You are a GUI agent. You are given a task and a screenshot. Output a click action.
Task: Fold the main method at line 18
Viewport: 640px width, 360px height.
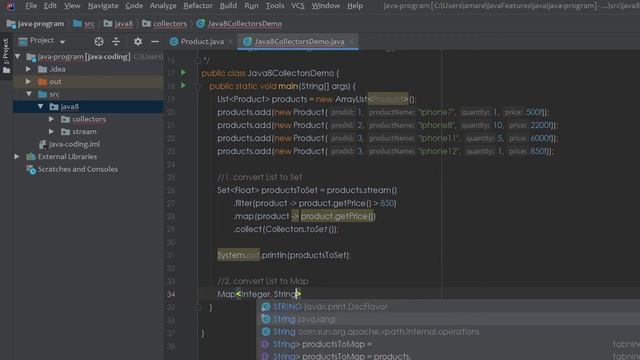(198, 86)
